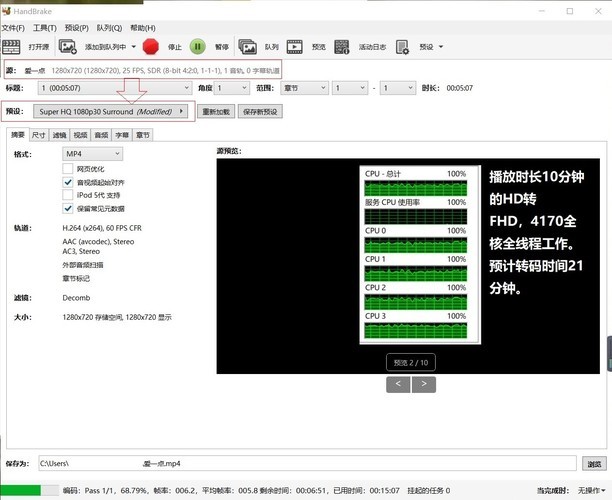Viewport: 612px width, 500px height.
Task: Open the Queue stacked-images icon
Action: [x=247, y=47]
